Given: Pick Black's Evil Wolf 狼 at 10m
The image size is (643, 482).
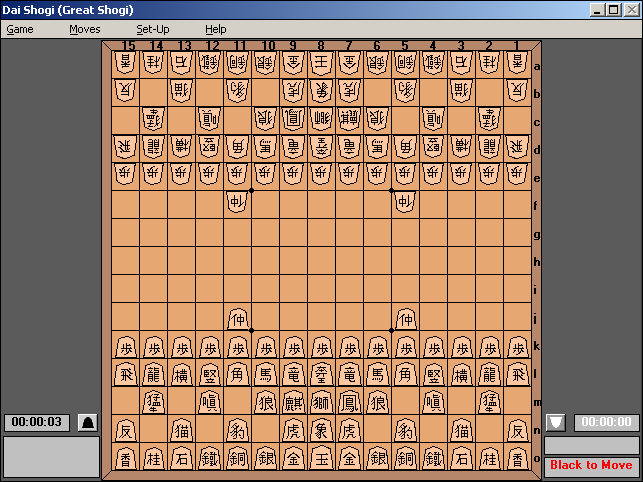Looking at the screenshot, I should pos(265,402).
